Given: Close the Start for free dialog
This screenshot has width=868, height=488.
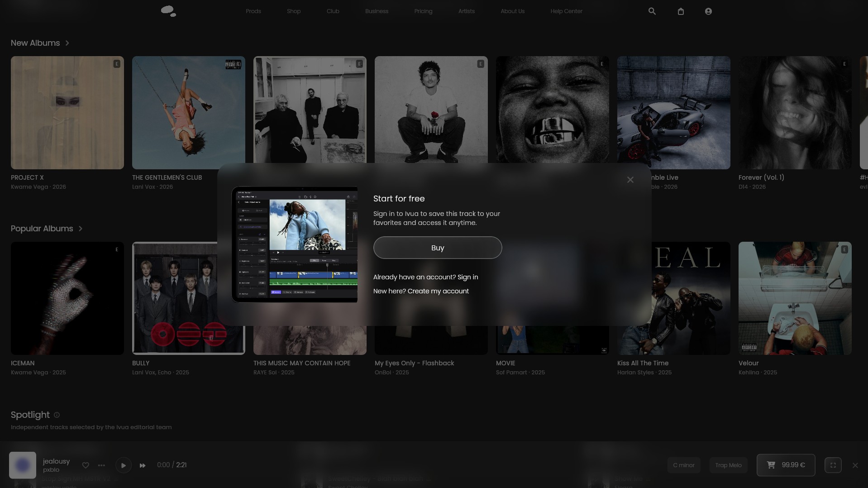Looking at the screenshot, I should [x=630, y=180].
